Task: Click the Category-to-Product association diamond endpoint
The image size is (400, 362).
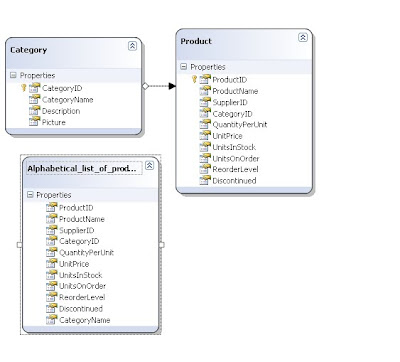Action: click(x=145, y=86)
